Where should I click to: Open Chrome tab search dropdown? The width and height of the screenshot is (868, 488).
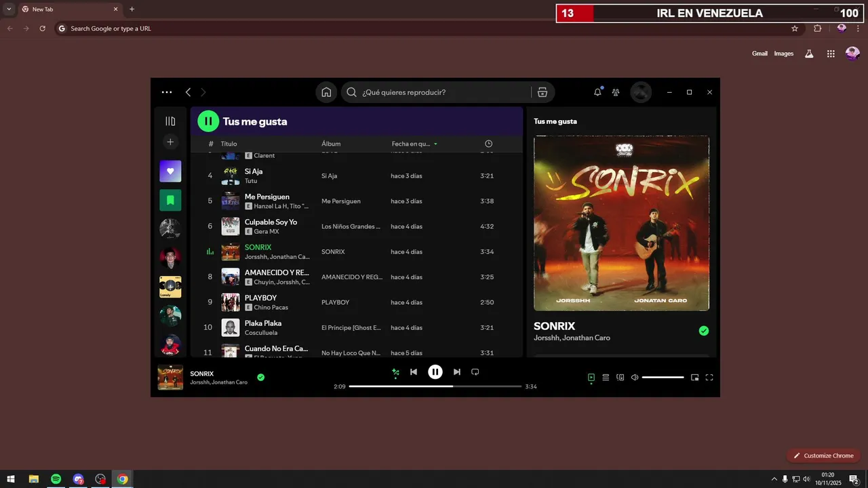(9, 9)
